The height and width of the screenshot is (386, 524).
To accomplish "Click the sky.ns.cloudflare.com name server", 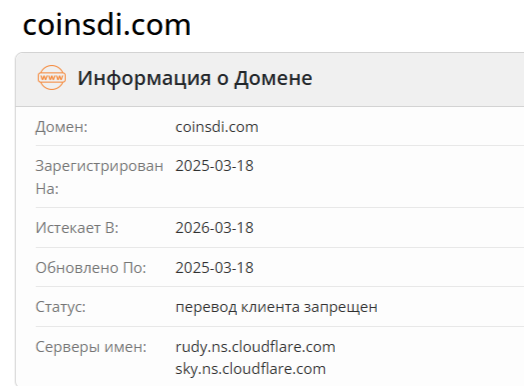I will [251, 369].
